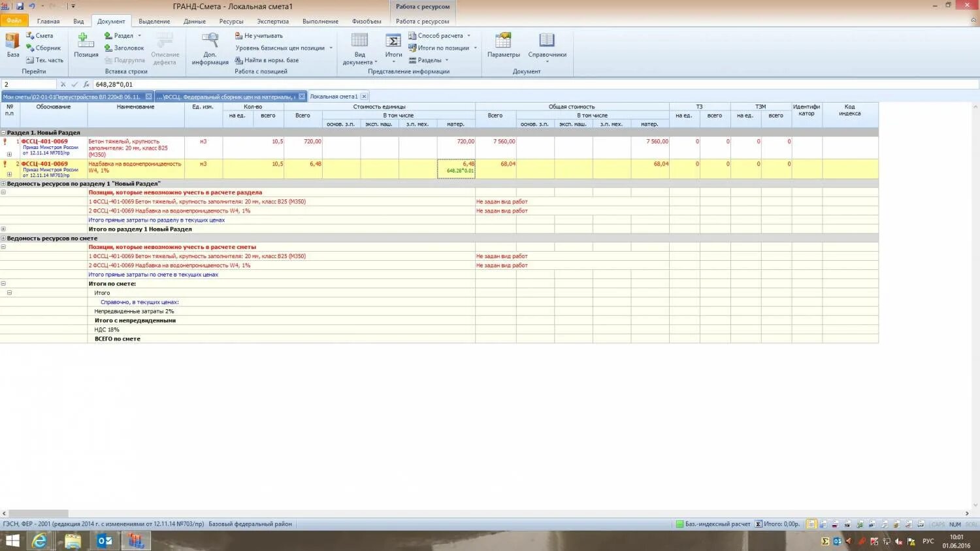This screenshot has height=551, width=980.
Task: Click Найти в норм. базе
Action: coord(267,60)
